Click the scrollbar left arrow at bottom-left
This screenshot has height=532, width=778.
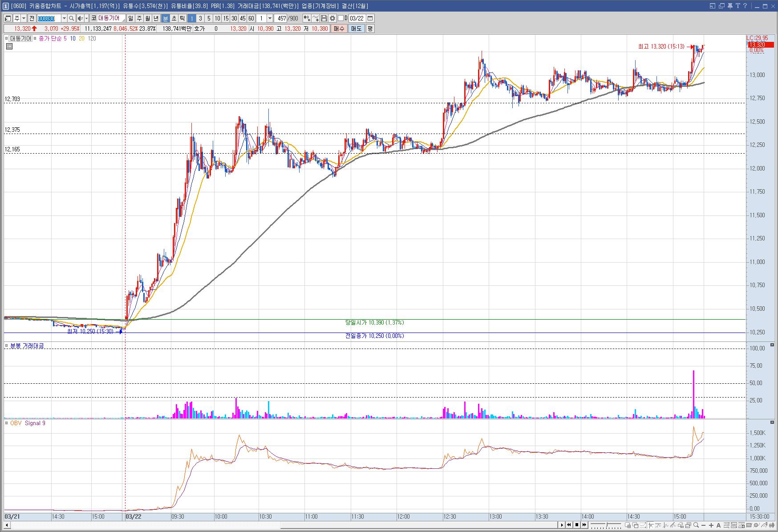point(6,525)
